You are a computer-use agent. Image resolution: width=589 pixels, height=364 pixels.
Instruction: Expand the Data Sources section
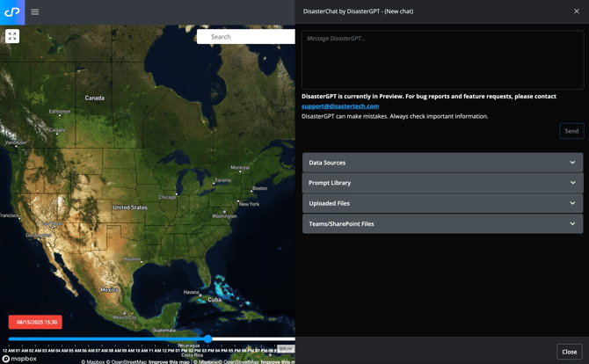point(442,163)
